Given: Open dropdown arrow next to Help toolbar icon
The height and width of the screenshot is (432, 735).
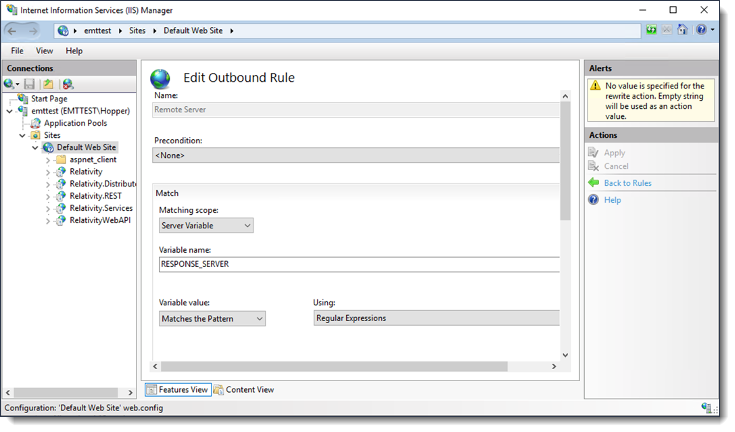Looking at the screenshot, I should point(712,30).
